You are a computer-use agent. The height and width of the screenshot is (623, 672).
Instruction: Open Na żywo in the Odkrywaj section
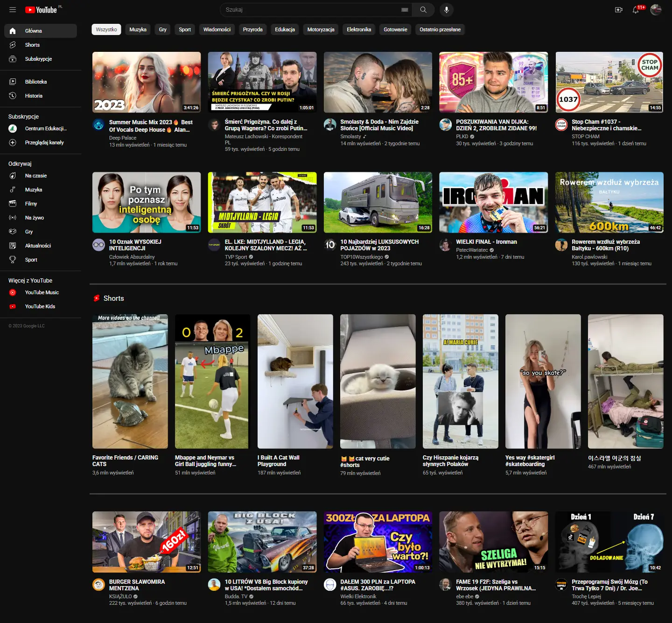(x=35, y=218)
